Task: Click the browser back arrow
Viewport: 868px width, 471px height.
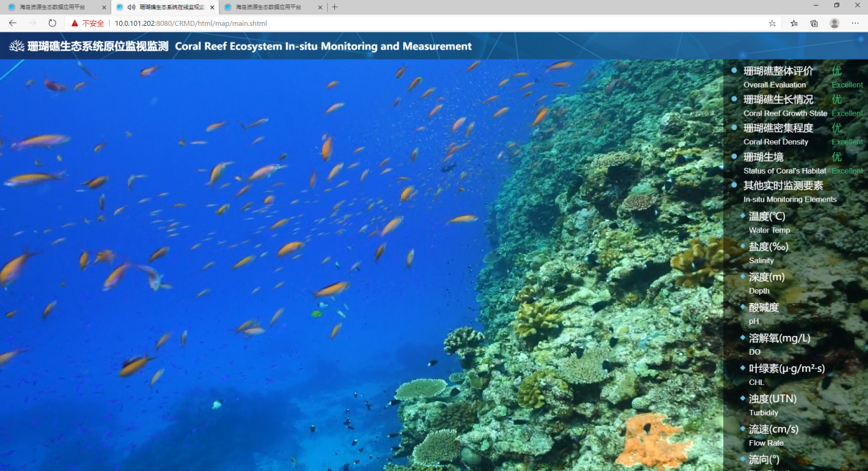Action: tap(12, 23)
